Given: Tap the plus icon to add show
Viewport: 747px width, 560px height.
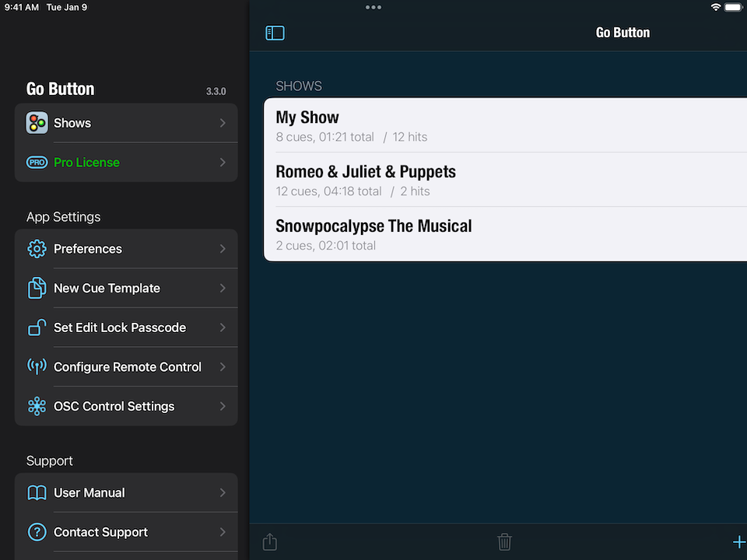Looking at the screenshot, I should [x=738, y=542].
